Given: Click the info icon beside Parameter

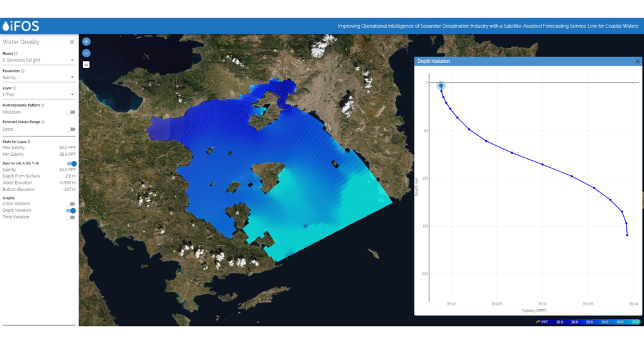Looking at the screenshot, I should pos(21,71).
